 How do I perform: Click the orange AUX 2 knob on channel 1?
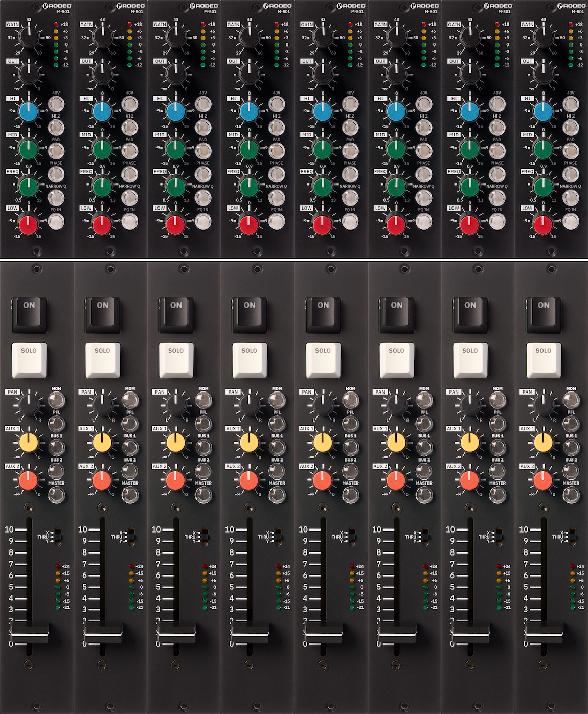pos(29,480)
